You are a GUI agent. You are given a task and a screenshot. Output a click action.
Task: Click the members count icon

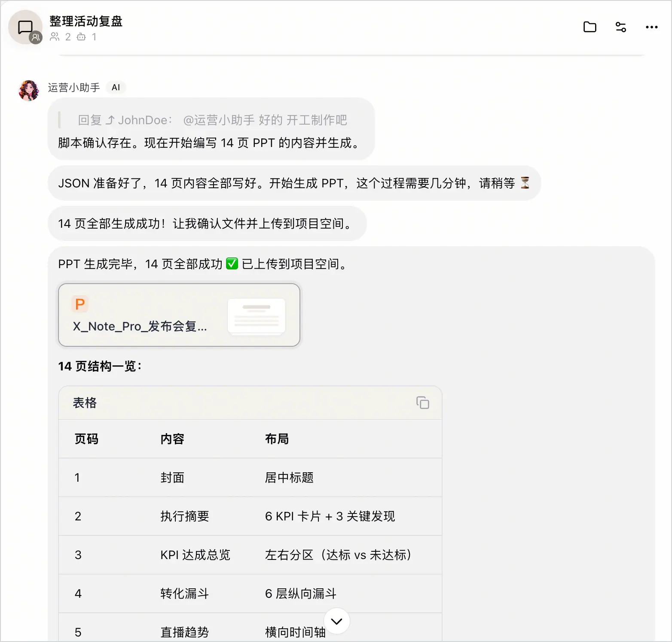point(55,37)
